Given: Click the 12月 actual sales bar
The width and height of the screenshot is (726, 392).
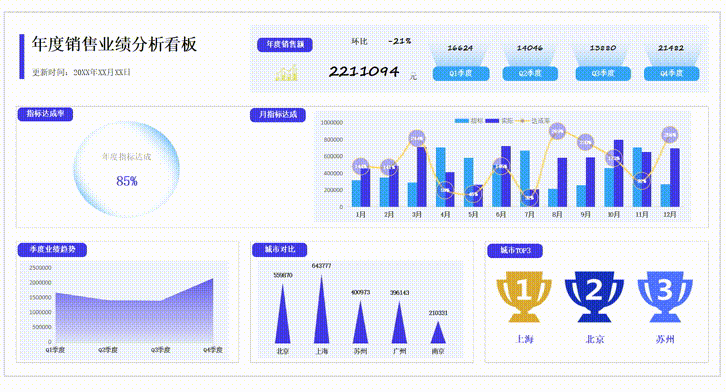Looking at the screenshot, I should tap(675, 177).
